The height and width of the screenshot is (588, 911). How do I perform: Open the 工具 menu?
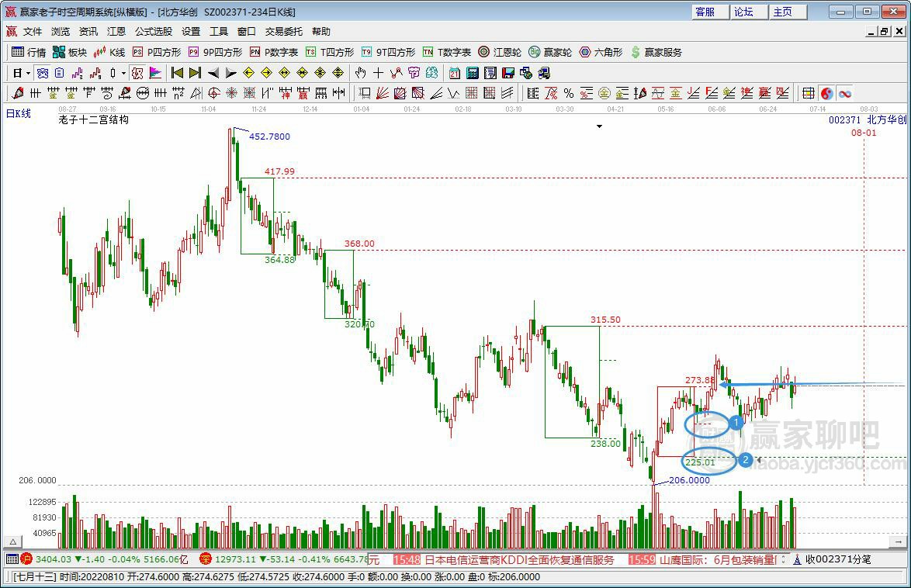point(219,31)
